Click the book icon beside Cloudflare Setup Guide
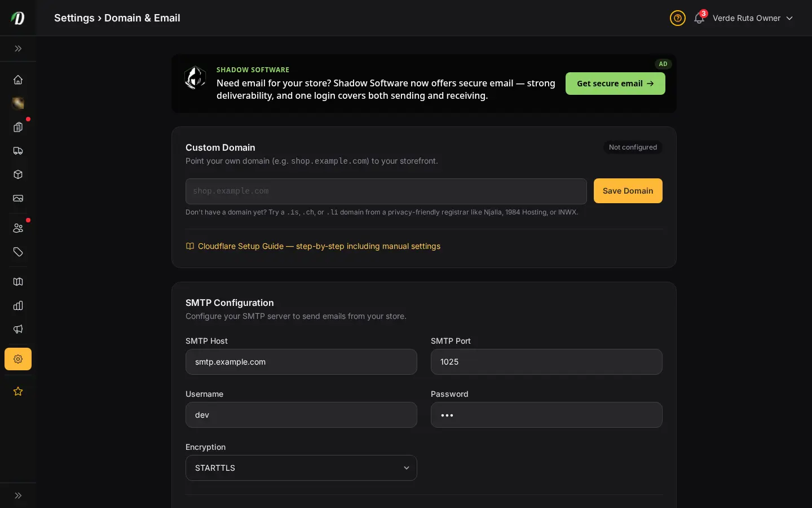Screen dimensions: 812x508 (190, 246)
